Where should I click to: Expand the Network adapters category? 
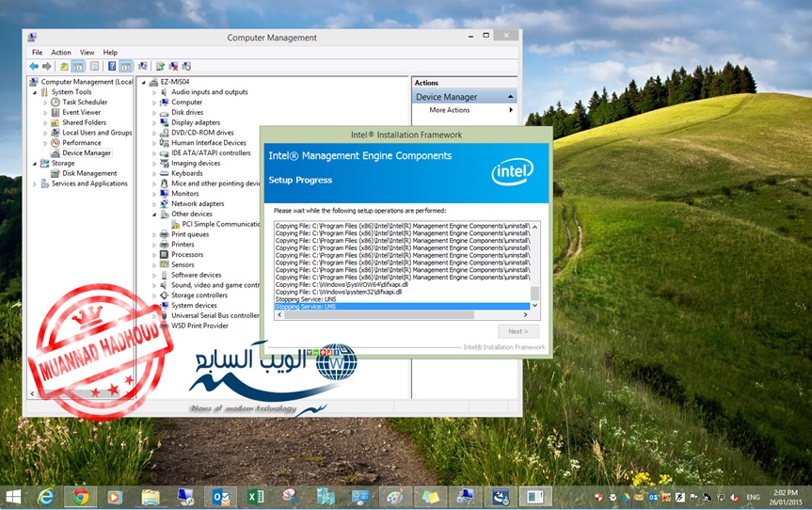coord(154,204)
